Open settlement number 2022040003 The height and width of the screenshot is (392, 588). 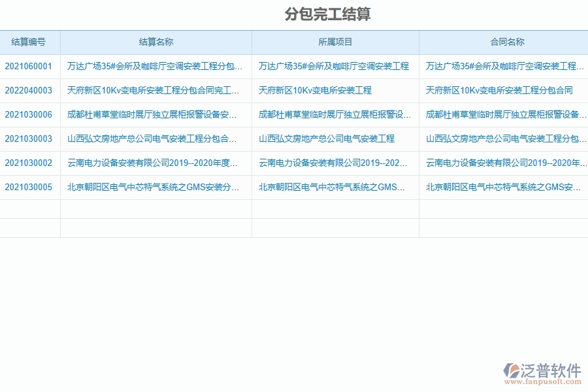pyautogui.click(x=29, y=90)
